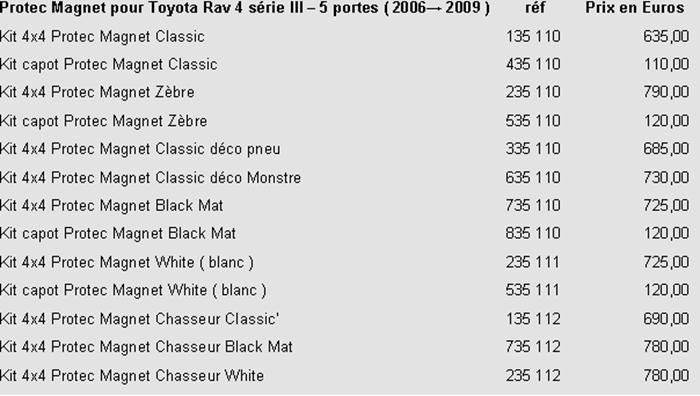This screenshot has width=700, height=396.
Task: Click Kit 4x4 Chasseur Black Mat entry
Action: (x=146, y=347)
